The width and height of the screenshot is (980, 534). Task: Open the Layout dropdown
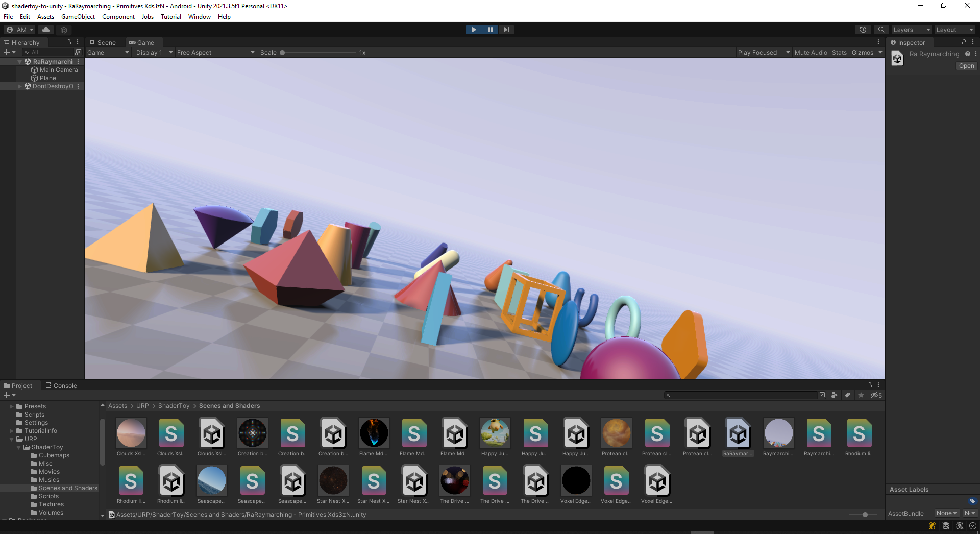[x=954, y=30]
